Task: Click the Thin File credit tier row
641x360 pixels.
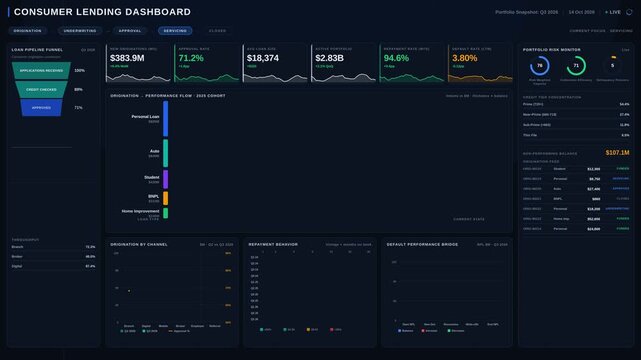Action: 576,135
